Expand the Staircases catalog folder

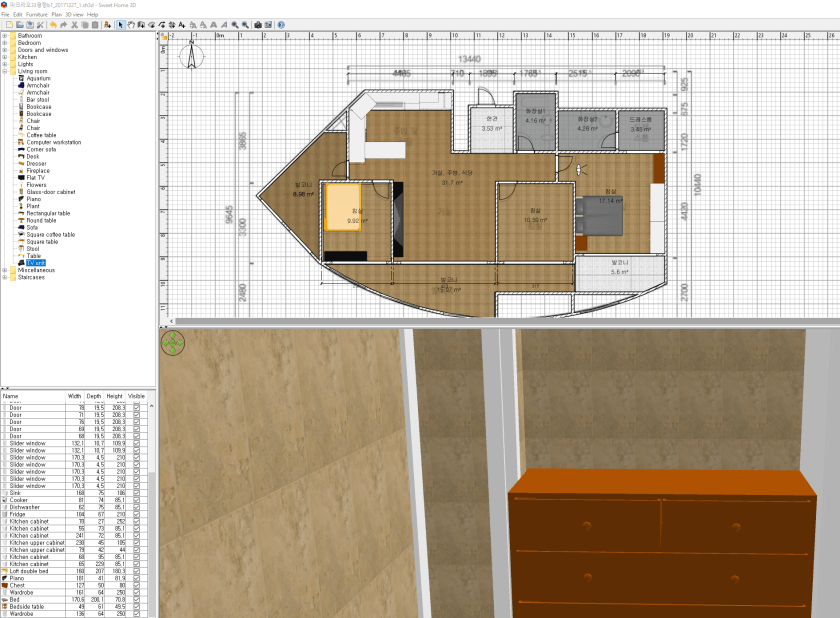coord(5,277)
